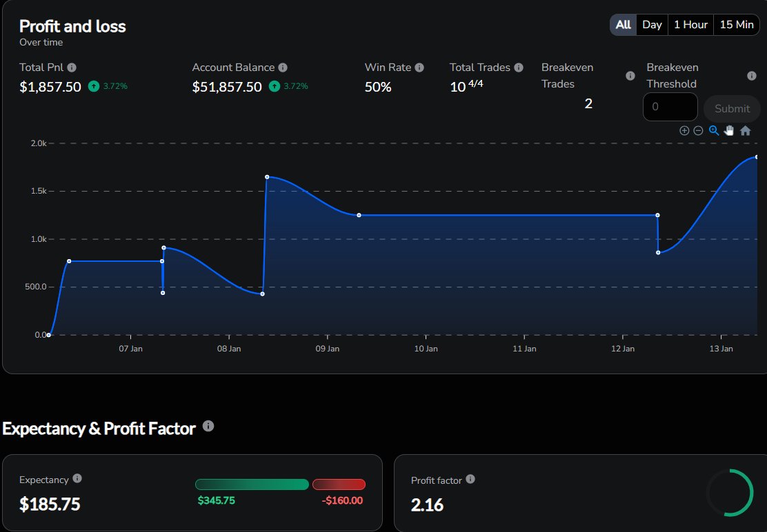Select the All timeframe tab
767x532 pixels.
[623, 24]
